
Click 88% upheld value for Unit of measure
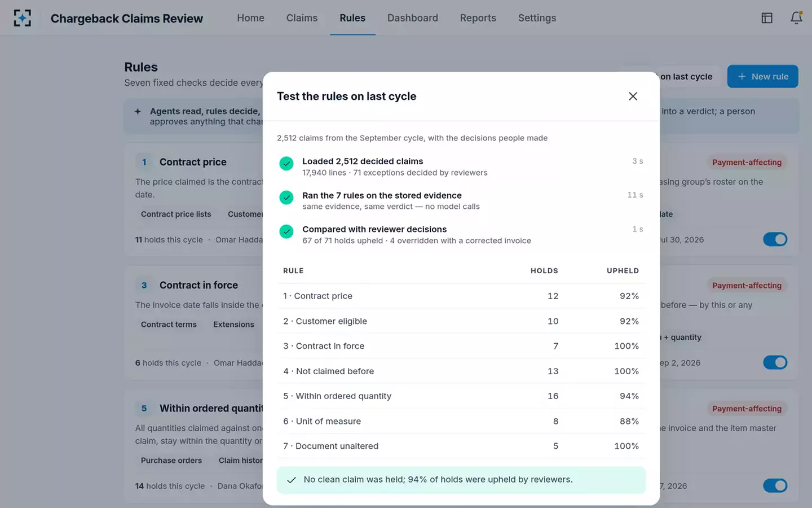pyautogui.click(x=629, y=421)
